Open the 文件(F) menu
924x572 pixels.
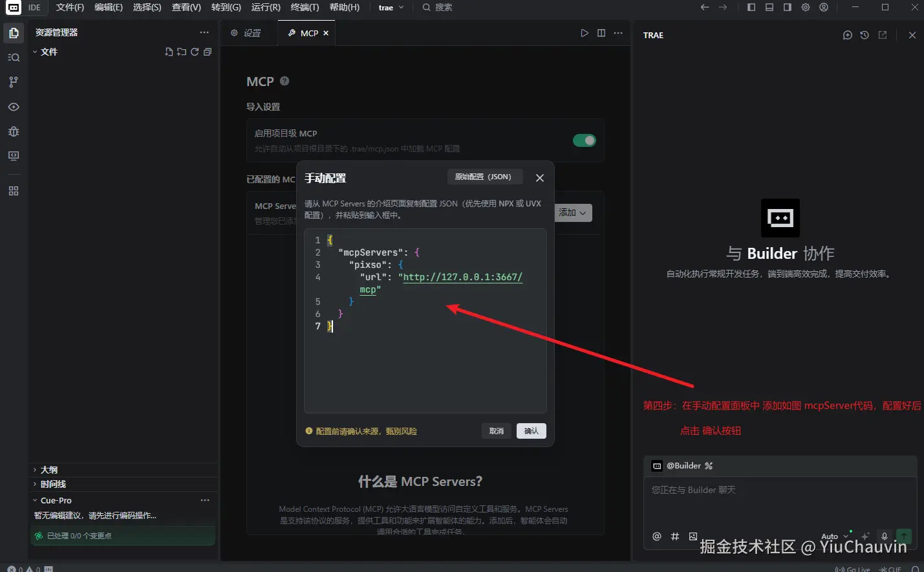[70, 7]
